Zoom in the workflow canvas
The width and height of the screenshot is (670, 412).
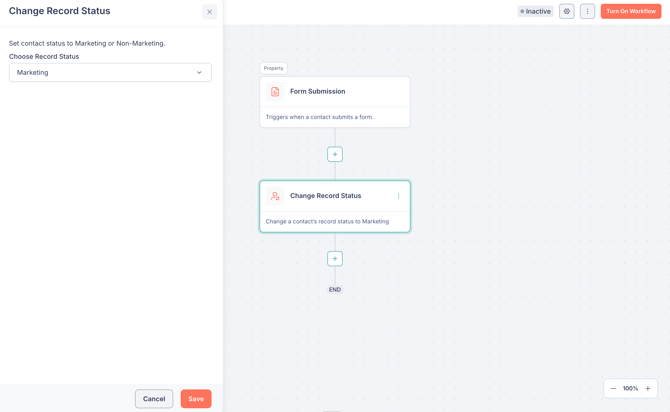click(648, 388)
